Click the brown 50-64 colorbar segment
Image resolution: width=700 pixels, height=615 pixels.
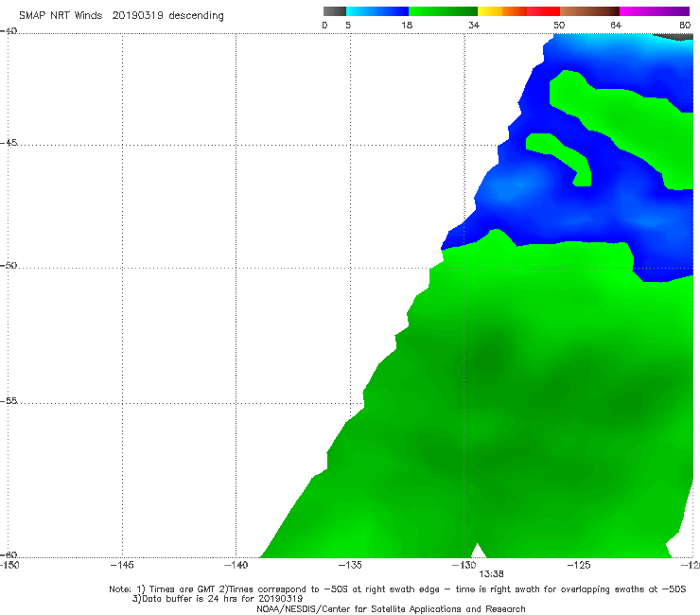[589, 11]
